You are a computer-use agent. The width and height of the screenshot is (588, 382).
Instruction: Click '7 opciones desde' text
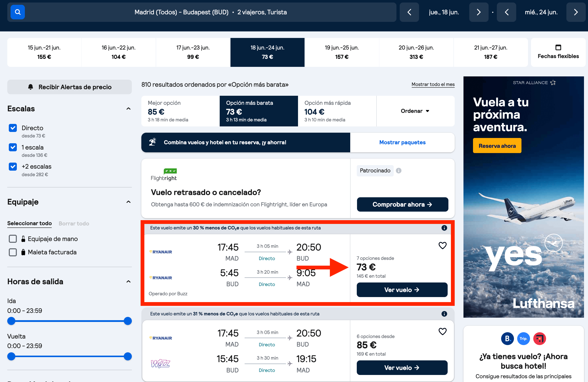click(375, 258)
